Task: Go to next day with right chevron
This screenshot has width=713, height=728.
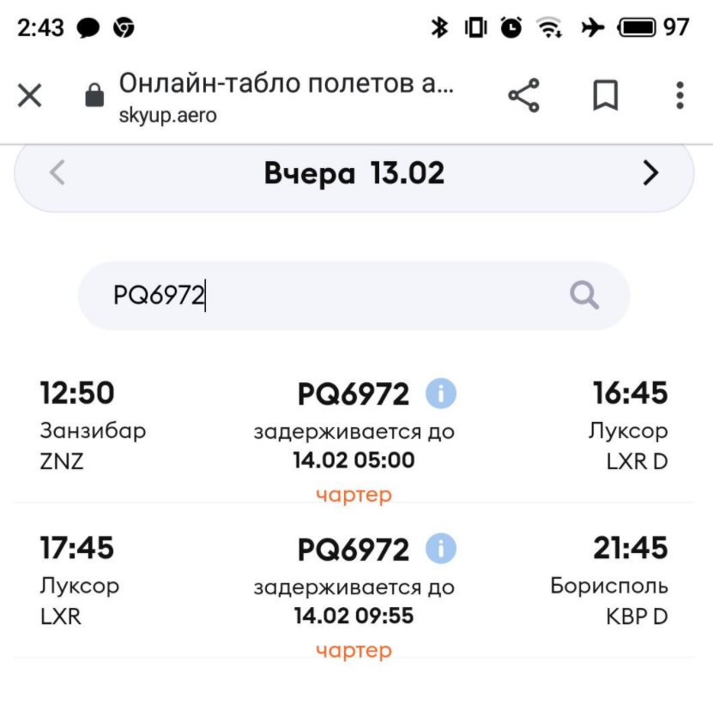Action: (650, 172)
